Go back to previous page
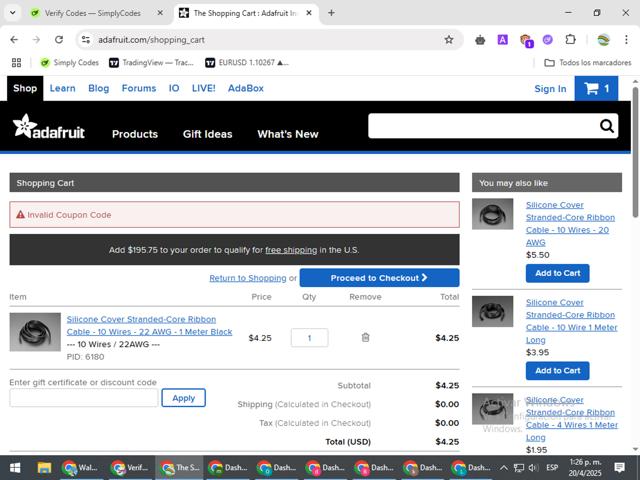 (x=14, y=40)
